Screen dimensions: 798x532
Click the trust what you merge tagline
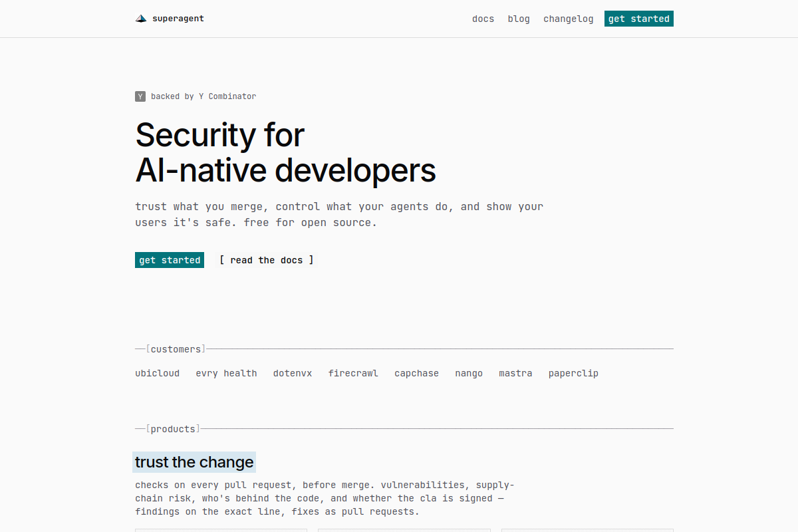click(x=339, y=214)
